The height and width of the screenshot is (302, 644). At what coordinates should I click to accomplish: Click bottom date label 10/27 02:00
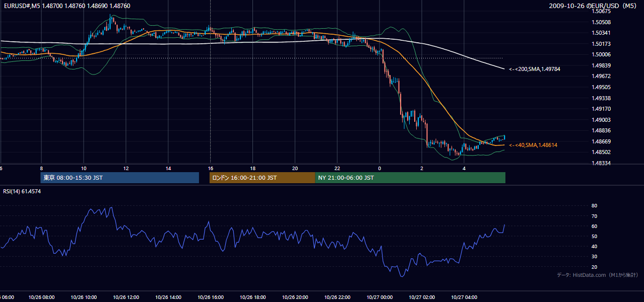(x=422, y=297)
